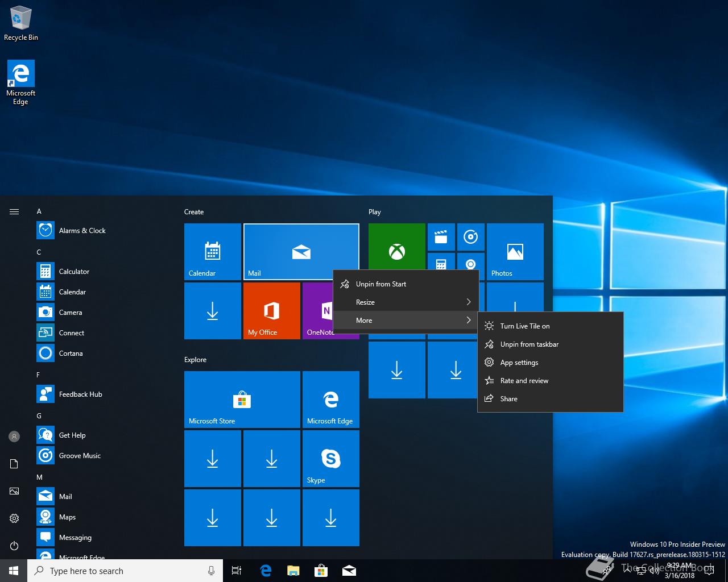
Task: Select the Microsoft Edge desktop shortcut
Action: pyautogui.click(x=21, y=83)
